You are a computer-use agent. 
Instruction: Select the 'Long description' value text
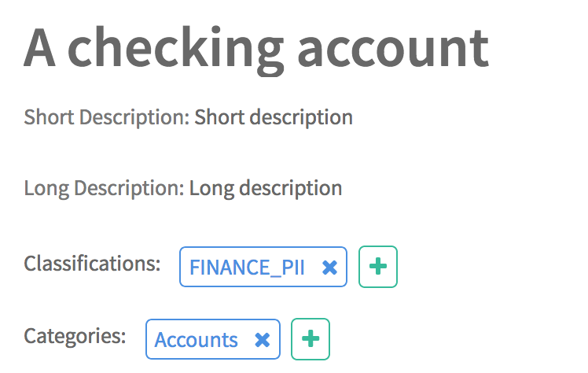pos(266,189)
